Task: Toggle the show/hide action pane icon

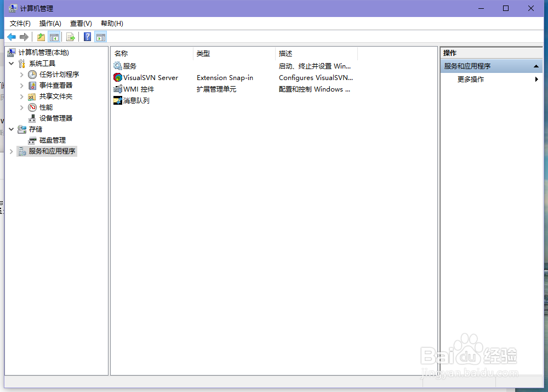Action: pos(101,37)
